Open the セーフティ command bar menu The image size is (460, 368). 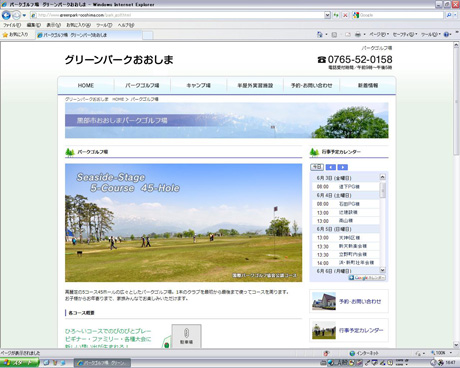tap(405, 34)
